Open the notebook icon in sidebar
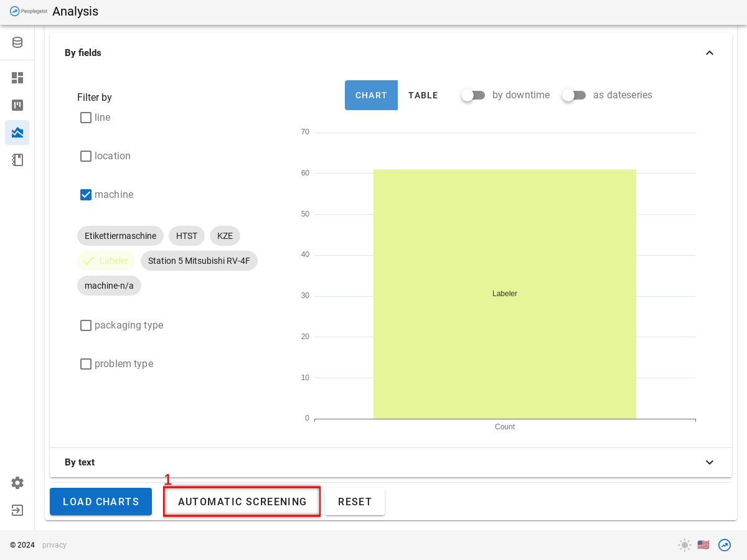747x560 pixels. tap(17, 160)
